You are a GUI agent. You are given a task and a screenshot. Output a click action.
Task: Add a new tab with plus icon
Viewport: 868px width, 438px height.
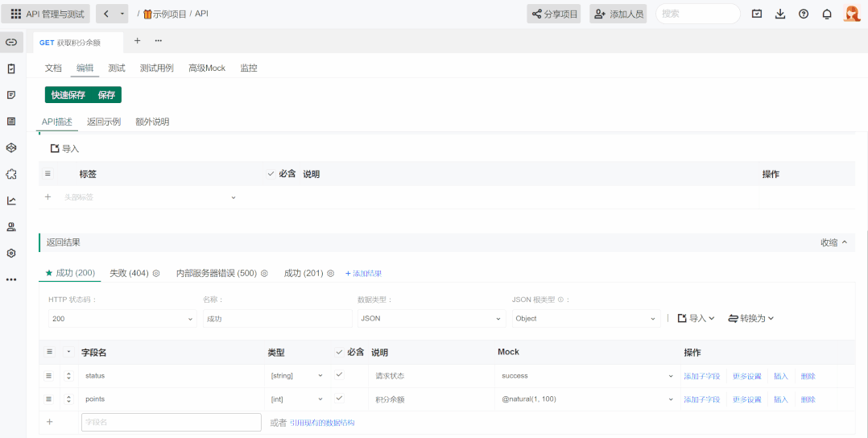coord(137,41)
